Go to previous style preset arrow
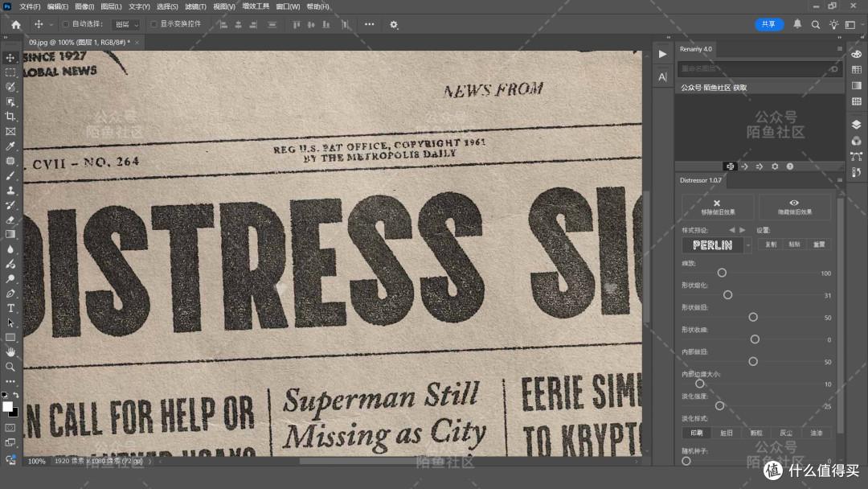 pyautogui.click(x=732, y=230)
